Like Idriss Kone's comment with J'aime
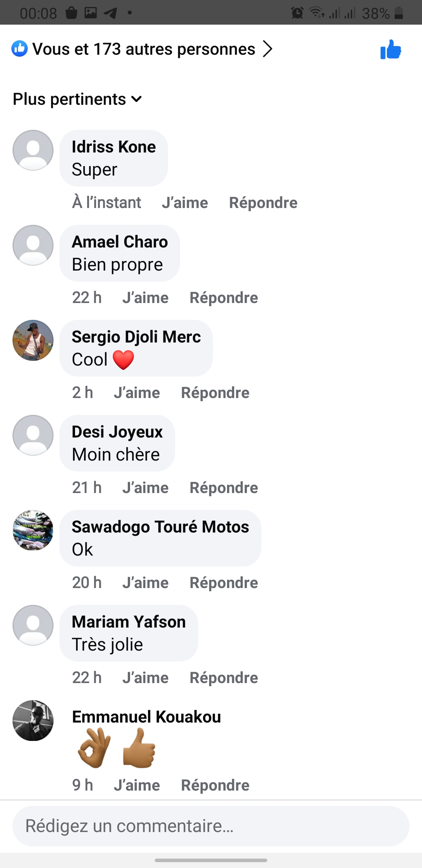Screen dimensions: 422x868 pos(185,203)
